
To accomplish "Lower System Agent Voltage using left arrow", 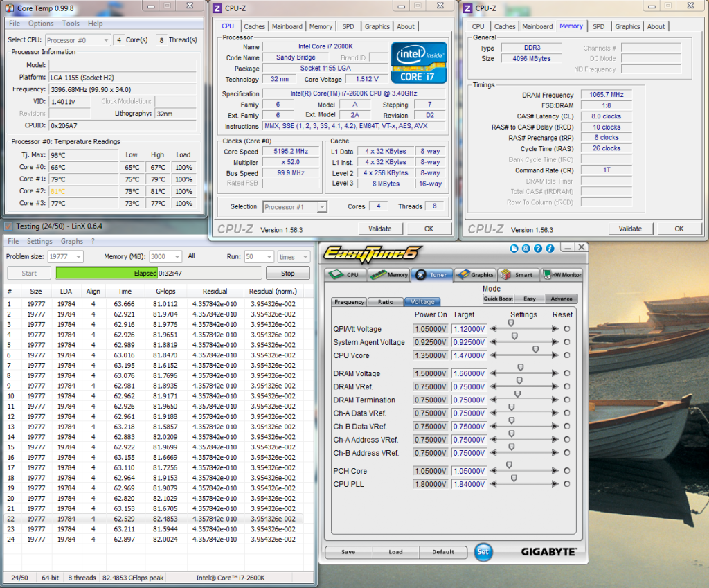I will tap(493, 342).
